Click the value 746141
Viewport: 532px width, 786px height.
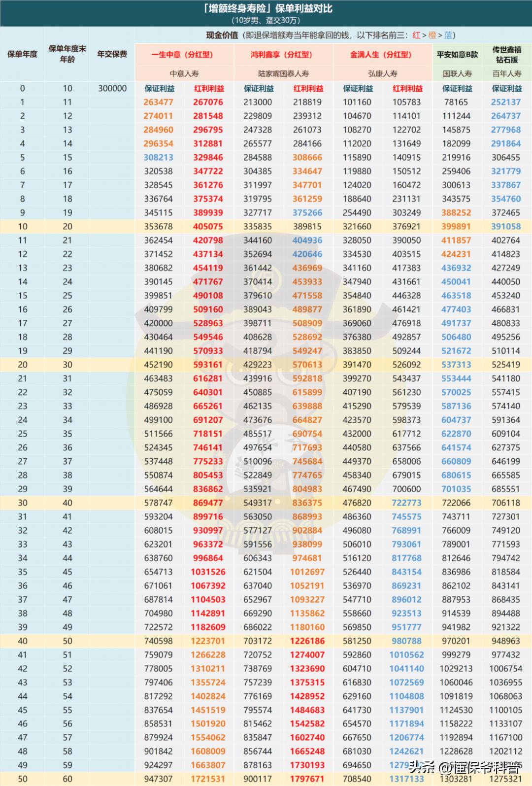[x=208, y=447]
